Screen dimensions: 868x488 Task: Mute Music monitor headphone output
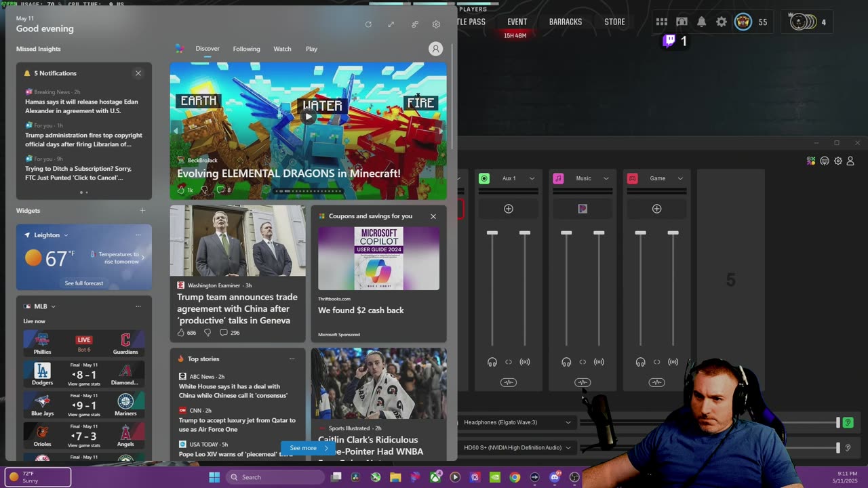click(x=566, y=362)
